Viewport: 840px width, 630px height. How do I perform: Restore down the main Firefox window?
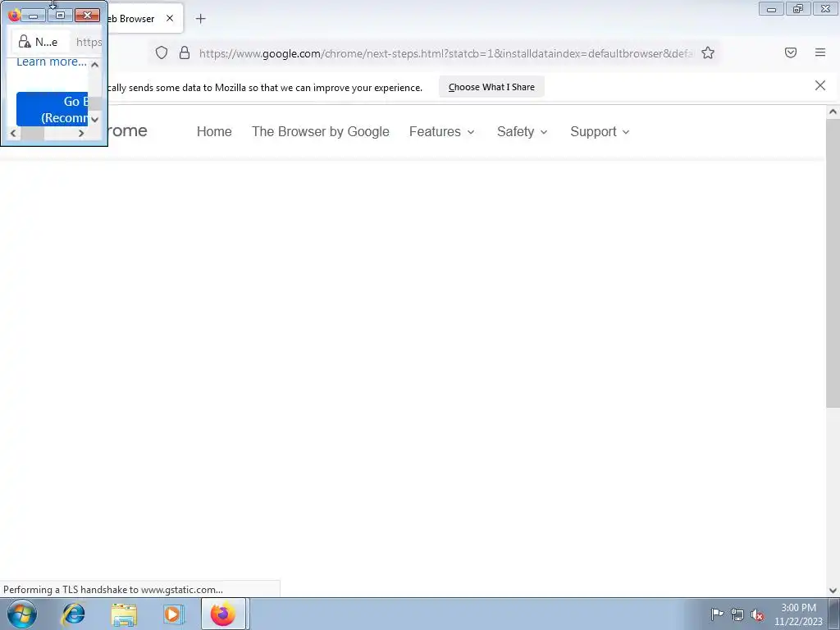click(x=798, y=8)
